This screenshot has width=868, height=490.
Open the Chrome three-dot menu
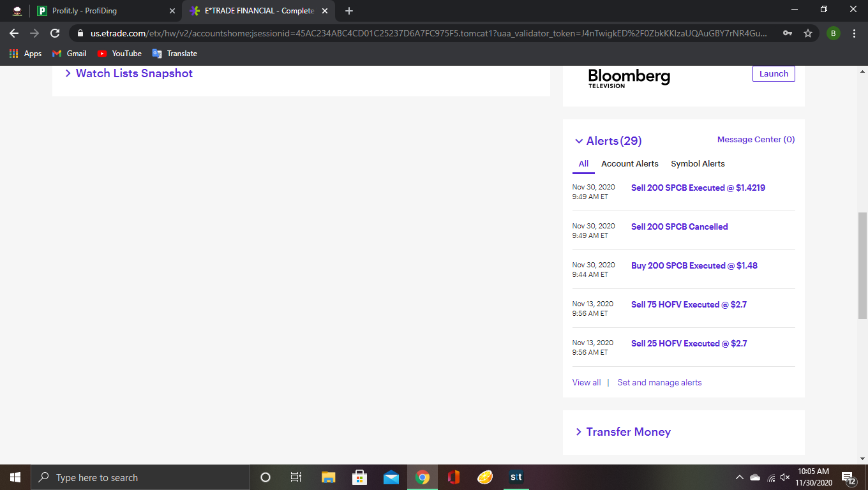tap(854, 33)
